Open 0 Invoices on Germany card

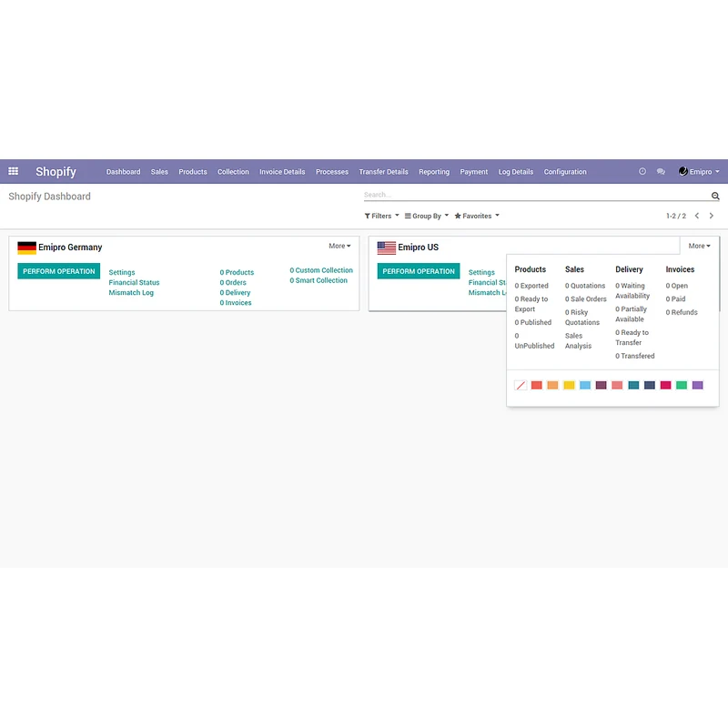236,303
